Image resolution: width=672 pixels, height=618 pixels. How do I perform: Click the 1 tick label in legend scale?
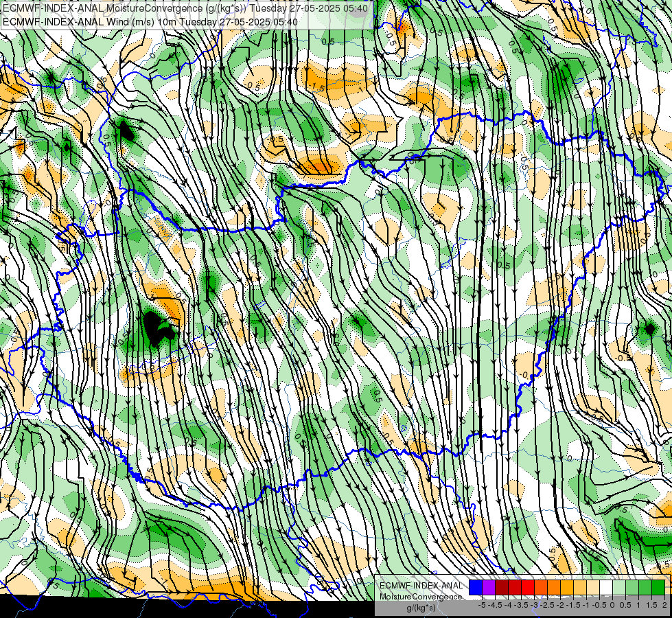638,605
